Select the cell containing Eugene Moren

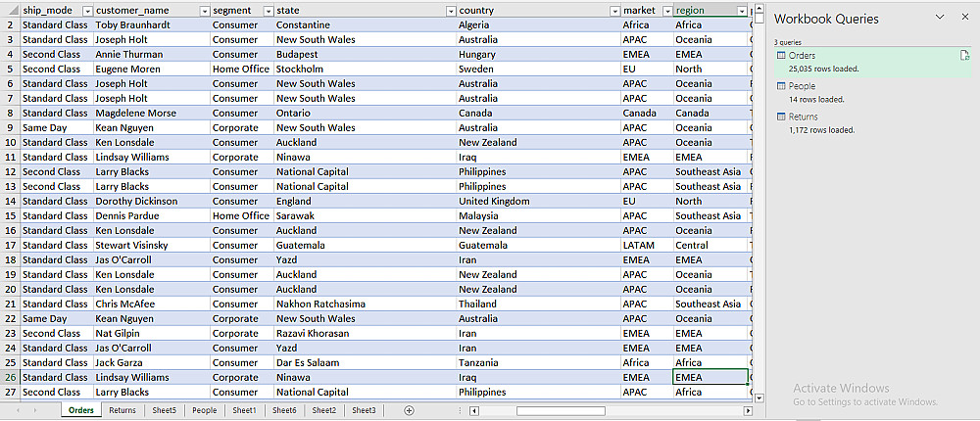coord(152,69)
